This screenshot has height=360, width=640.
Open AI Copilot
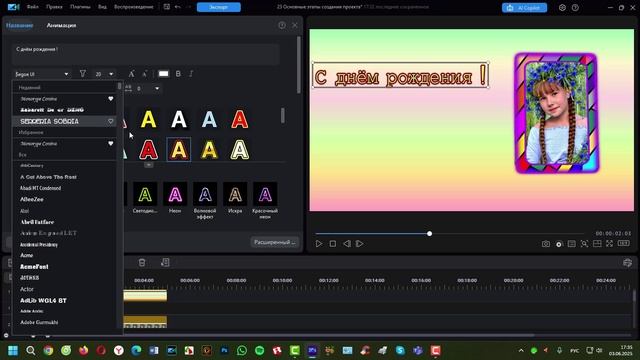click(x=524, y=7)
